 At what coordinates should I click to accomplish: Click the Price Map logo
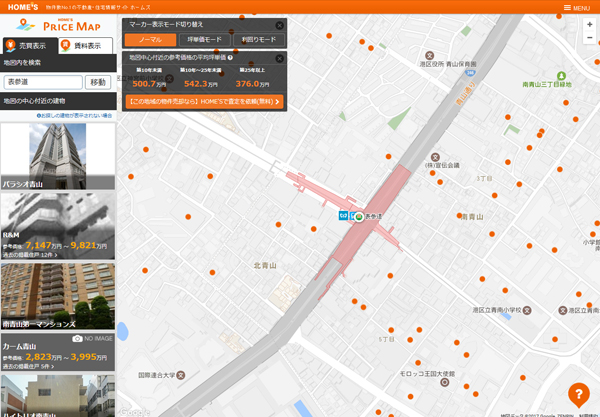point(58,25)
